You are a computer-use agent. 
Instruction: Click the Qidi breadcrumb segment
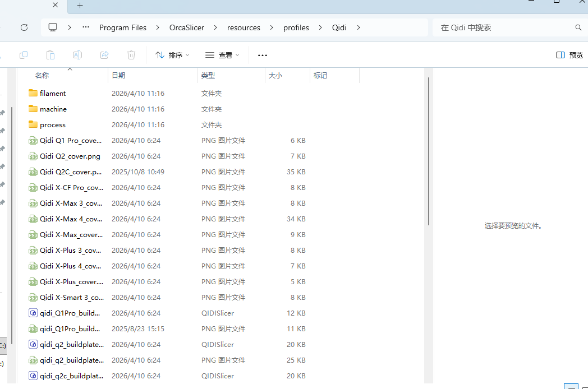click(339, 27)
